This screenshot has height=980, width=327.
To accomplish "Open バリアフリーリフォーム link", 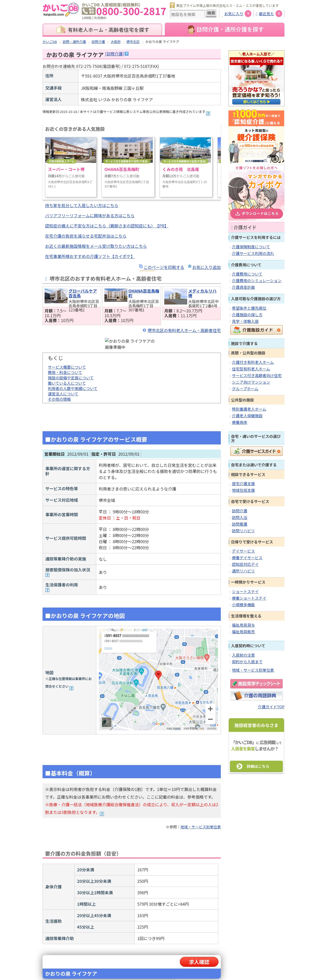I will click(x=90, y=216).
